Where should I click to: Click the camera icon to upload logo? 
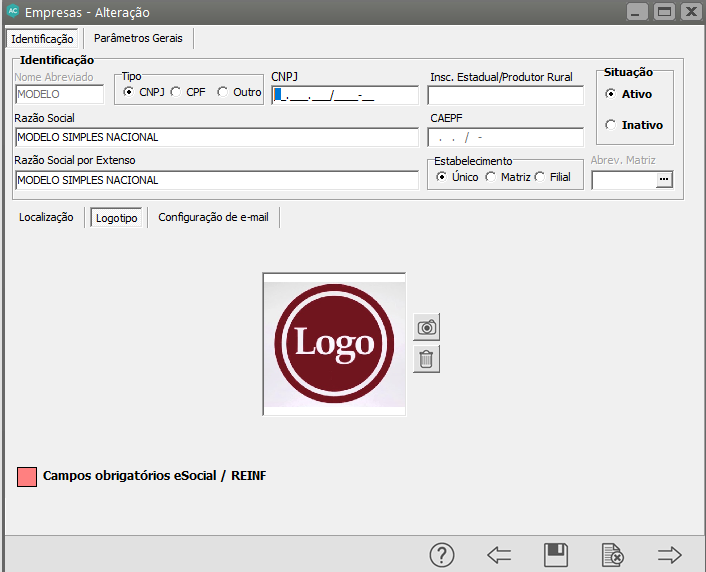[427, 327]
